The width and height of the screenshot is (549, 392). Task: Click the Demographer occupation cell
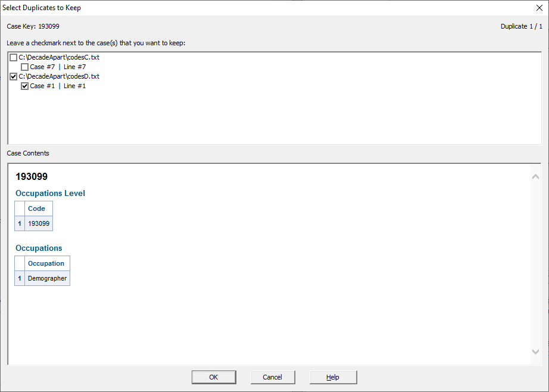[47, 278]
